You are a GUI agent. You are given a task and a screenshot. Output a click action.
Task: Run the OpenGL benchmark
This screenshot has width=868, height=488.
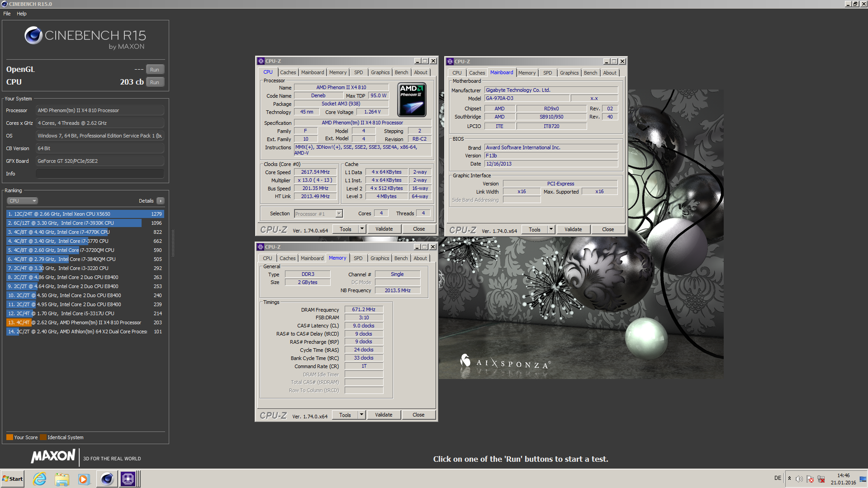pyautogui.click(x=155, y=70)
